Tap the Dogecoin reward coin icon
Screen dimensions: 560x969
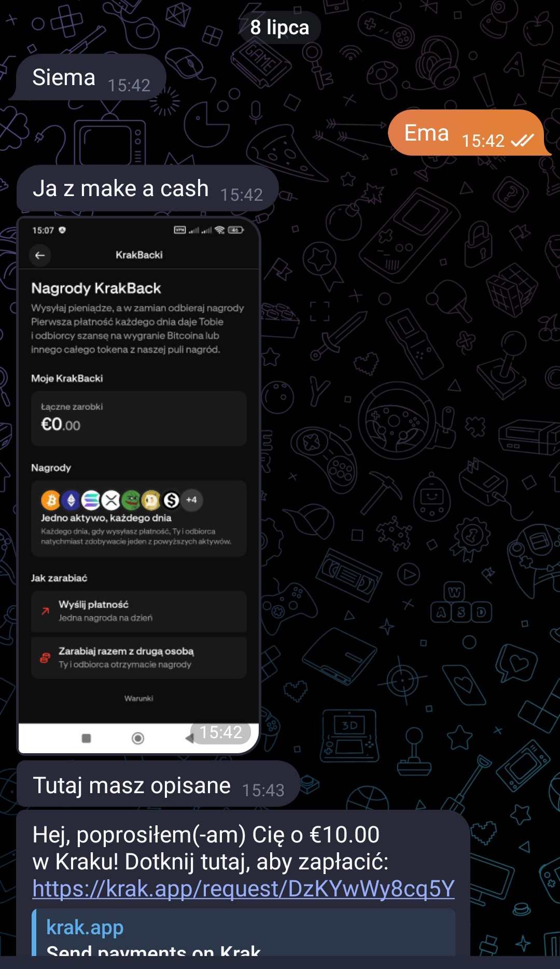point(151,500)
